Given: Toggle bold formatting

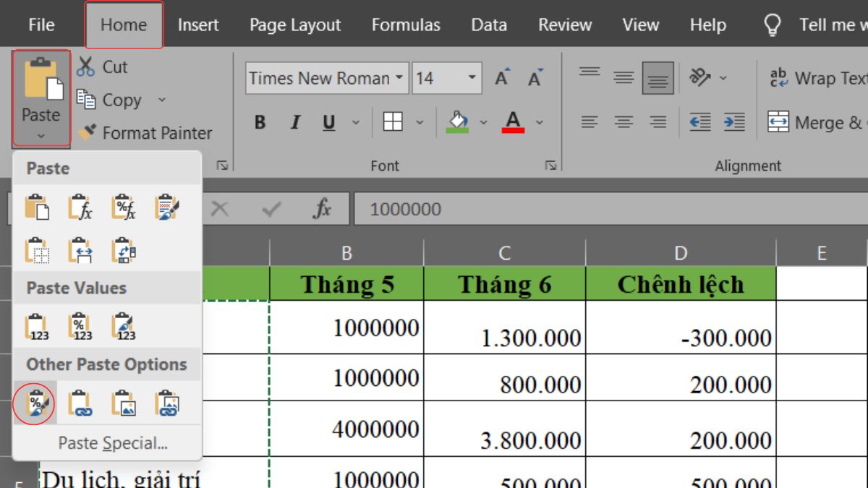Looking at the screenshot, I should point(258,122).
